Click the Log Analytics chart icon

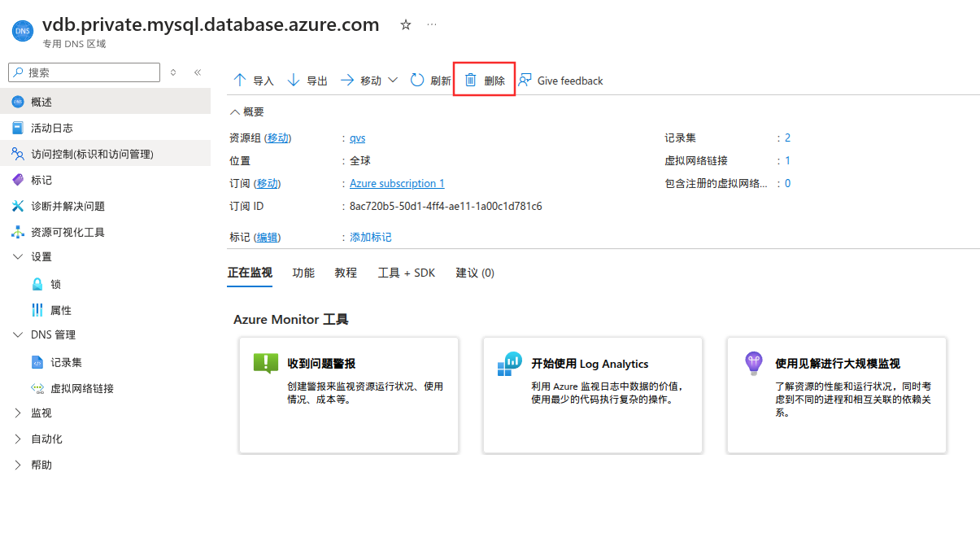(510, 364)
